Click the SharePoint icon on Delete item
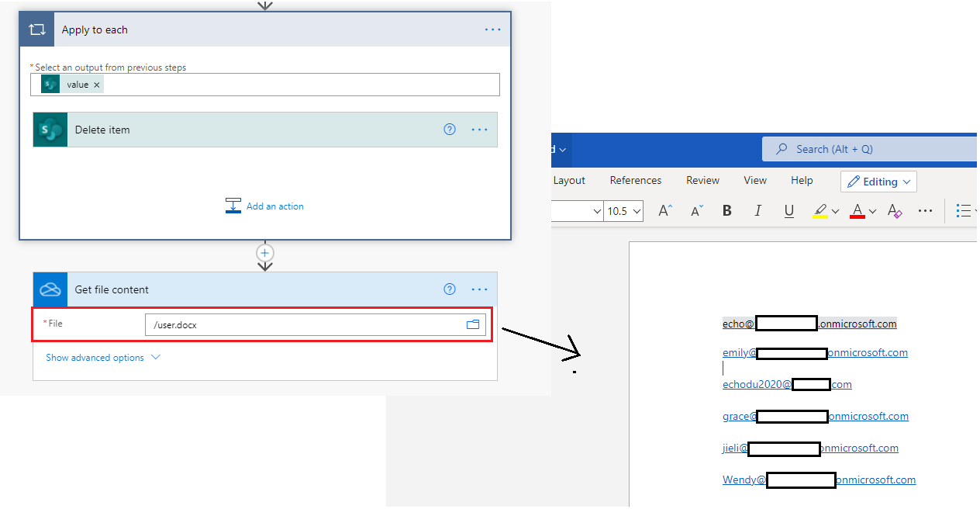This screenshot has height=516, width=980. (50, 130)
